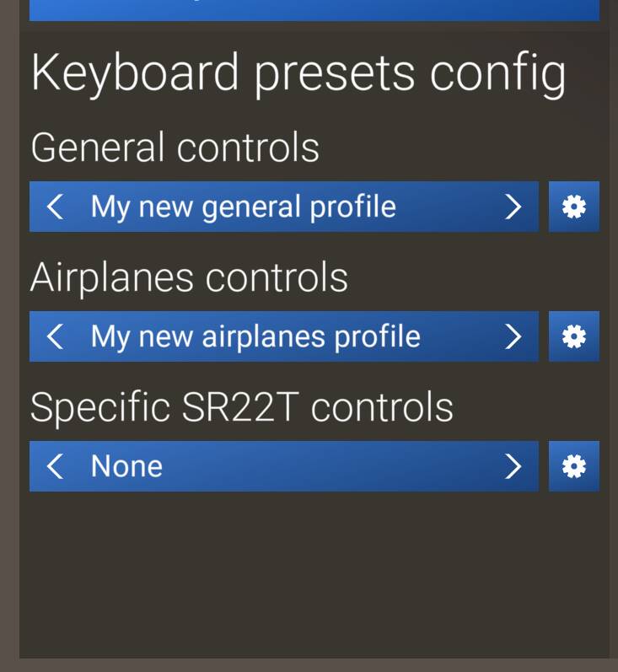
Task: Switch to next SR22T controls preset
Action: (513, 466)
